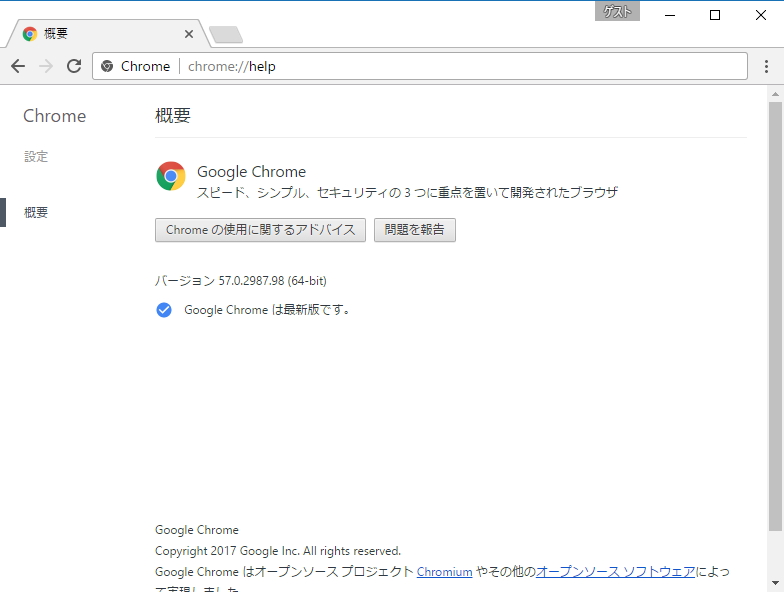Click the 問題を報告 button

pyautogui.click(x=414, y=230)
